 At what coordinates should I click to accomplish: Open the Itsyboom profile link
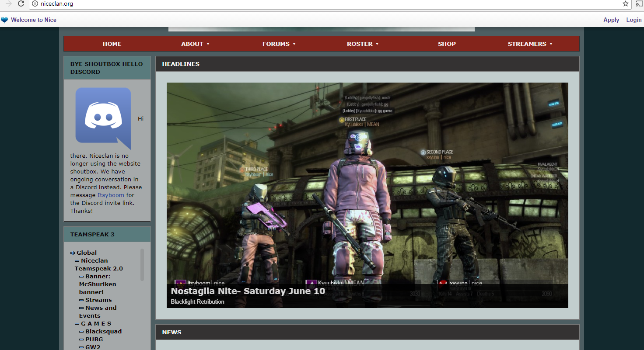pyautogui.click(x=111, y=195)
